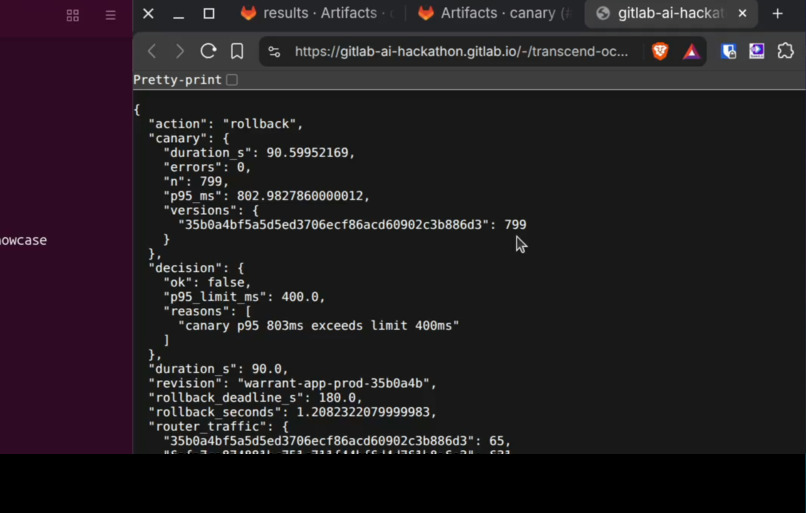Click the "ok": false line
806x513 pixels.
207,282
